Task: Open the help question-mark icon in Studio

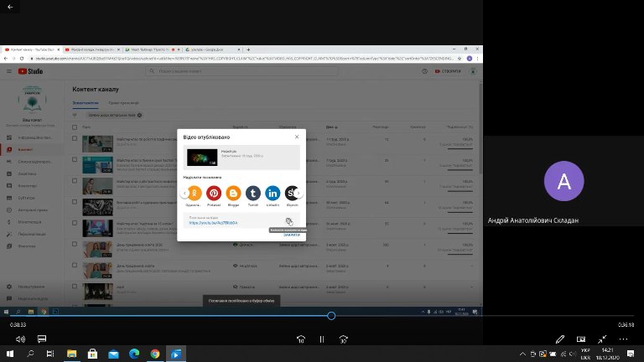Action: click(424, 71)
